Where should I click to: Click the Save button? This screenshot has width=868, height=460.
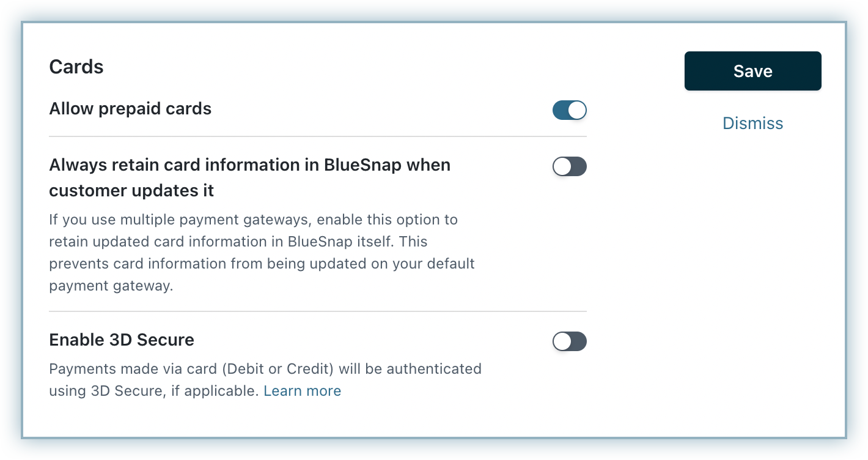(752, 71)
